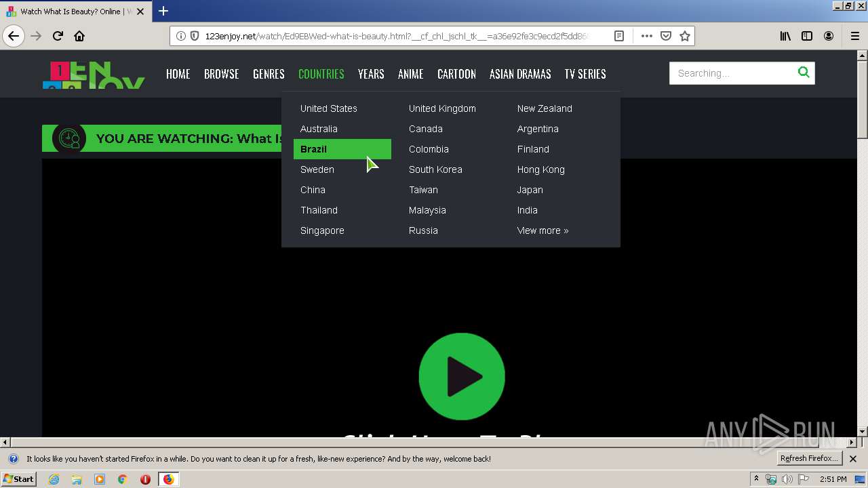The image size is (868, 488).
Task: Select Brazil in countries list
Action: click(342, 149)
